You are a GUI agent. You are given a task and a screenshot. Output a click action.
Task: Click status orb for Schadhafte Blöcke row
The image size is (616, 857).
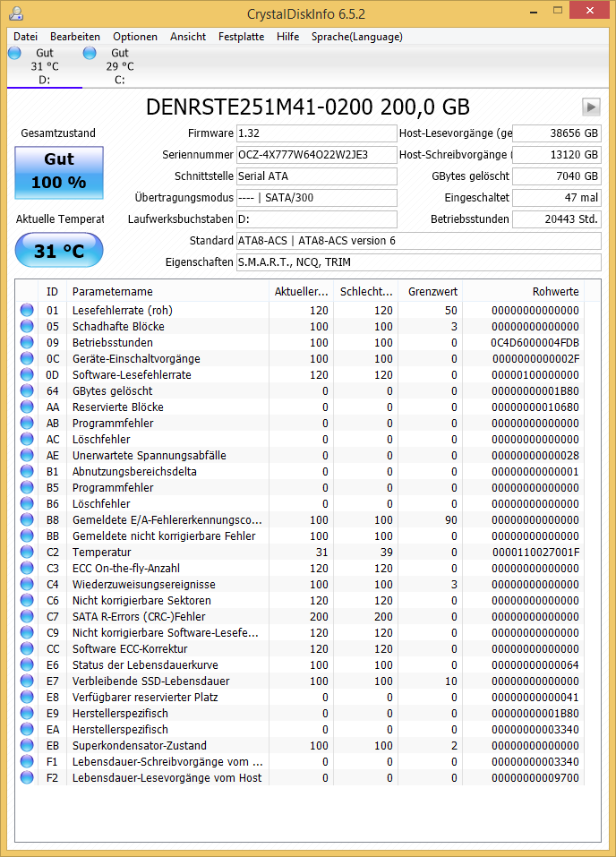[27, 326]
